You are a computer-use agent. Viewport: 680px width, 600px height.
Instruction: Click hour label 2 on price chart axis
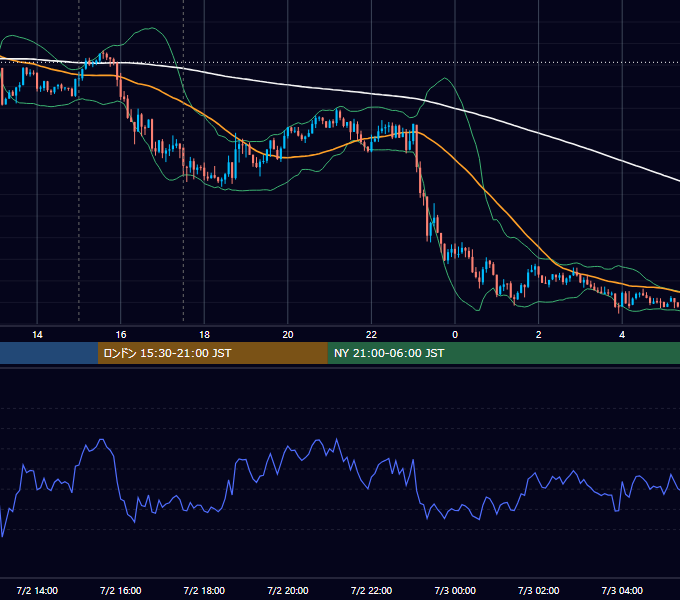click(539, 334)
